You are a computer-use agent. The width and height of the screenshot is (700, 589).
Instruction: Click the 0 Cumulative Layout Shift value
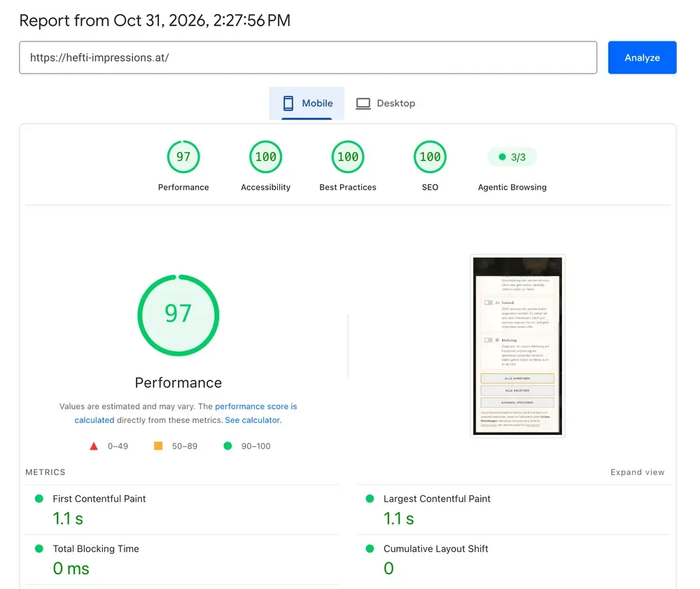[388, 569]
